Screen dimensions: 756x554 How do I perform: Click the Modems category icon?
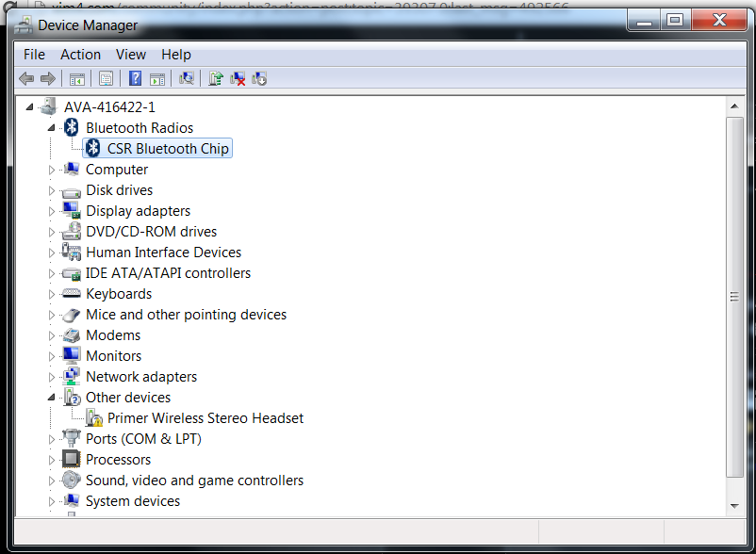[72, 334]
